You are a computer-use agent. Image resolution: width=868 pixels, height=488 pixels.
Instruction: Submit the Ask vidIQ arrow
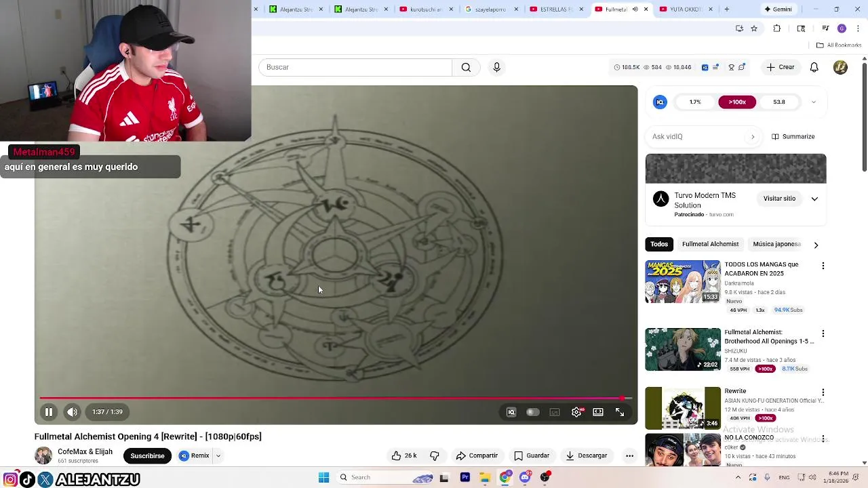(752, 136)
